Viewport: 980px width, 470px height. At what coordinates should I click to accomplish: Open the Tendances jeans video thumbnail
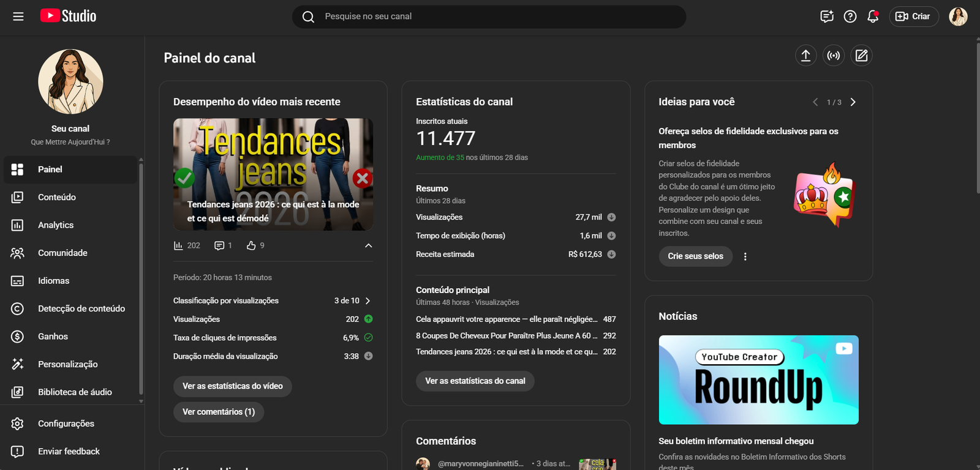pos(273,174)
